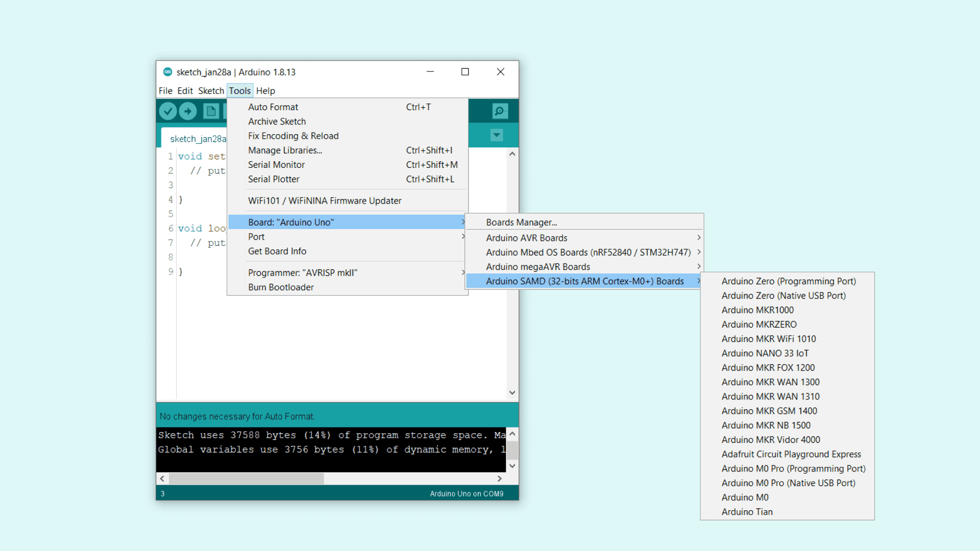The width and height of the screenshot is (980, 551).
Task: Click the Arduino logo in title bar
Action: [x=167, y=72]
